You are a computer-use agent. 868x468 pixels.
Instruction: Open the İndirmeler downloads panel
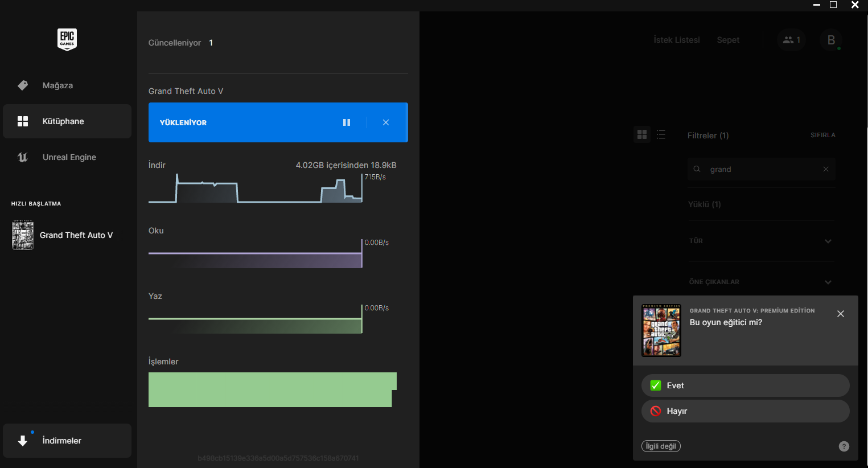pyautogui.click(x=67, y=441)
